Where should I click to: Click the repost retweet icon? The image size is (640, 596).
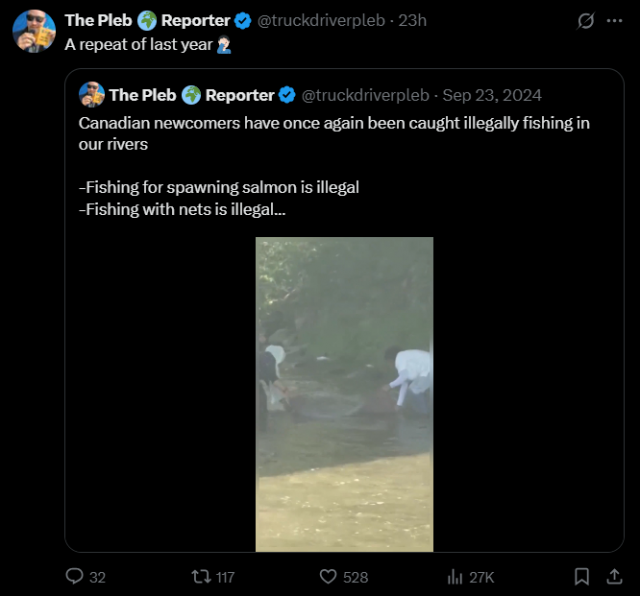(x=201, y=577)
